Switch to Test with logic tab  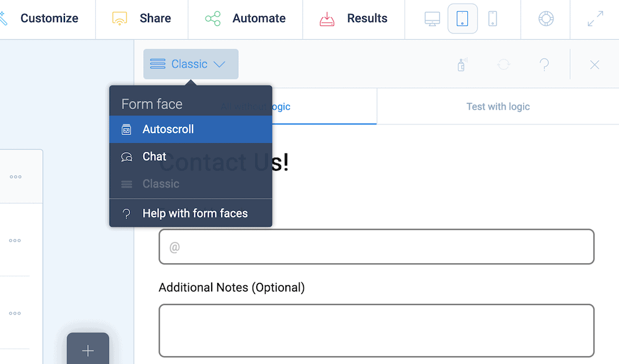498,106
